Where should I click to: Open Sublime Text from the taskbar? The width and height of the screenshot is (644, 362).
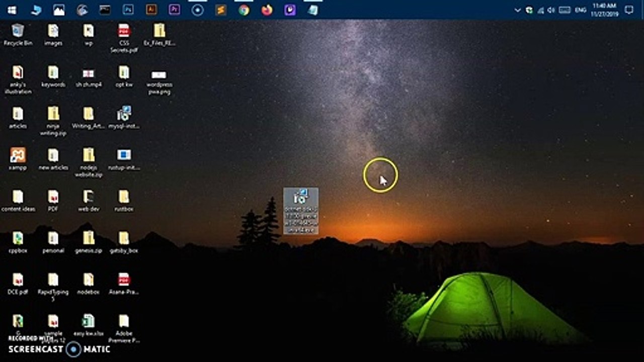(x=221, y=10)
